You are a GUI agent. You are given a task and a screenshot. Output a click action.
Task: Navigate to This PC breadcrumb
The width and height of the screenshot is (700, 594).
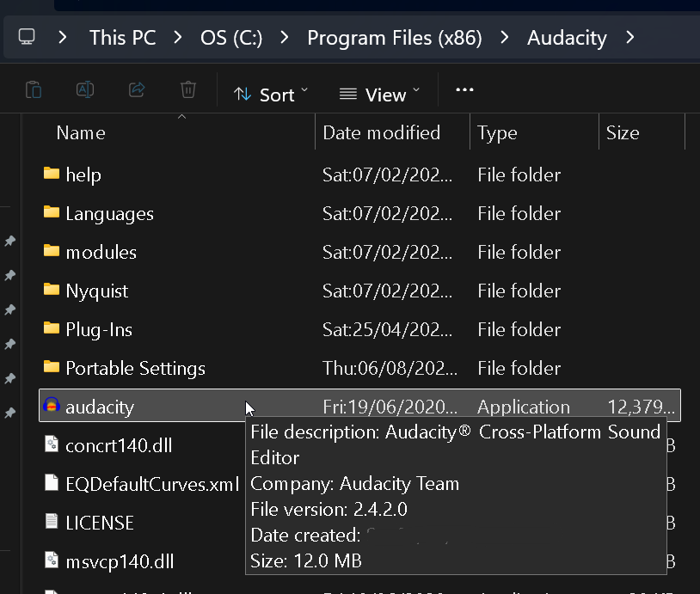123,38
